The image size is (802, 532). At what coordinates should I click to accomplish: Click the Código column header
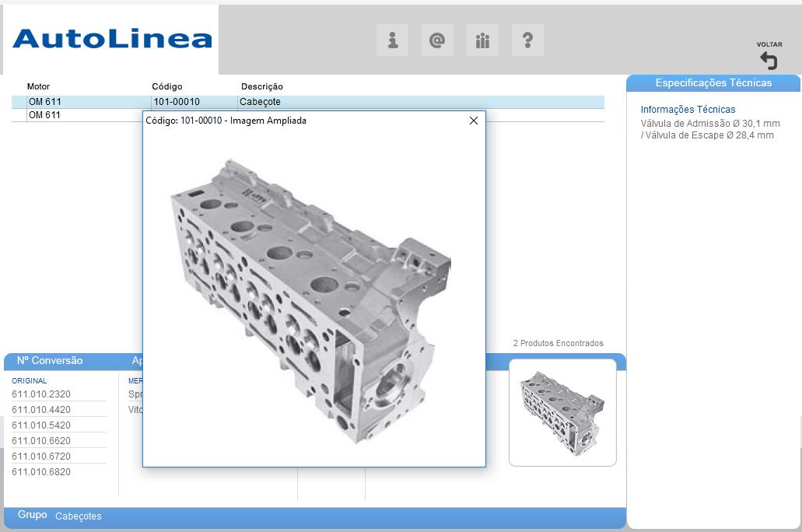pyautogui.click(x=166, y=86)
